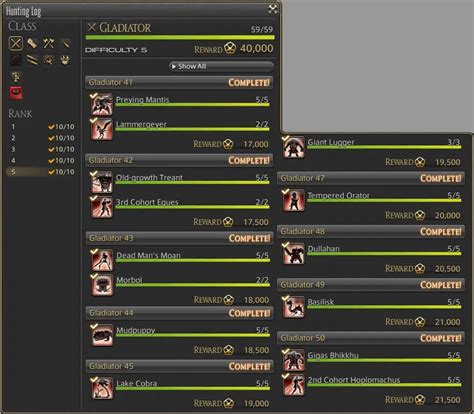
Task: Click the Gladiator 49 section header
Action: [x=371, y=285]
